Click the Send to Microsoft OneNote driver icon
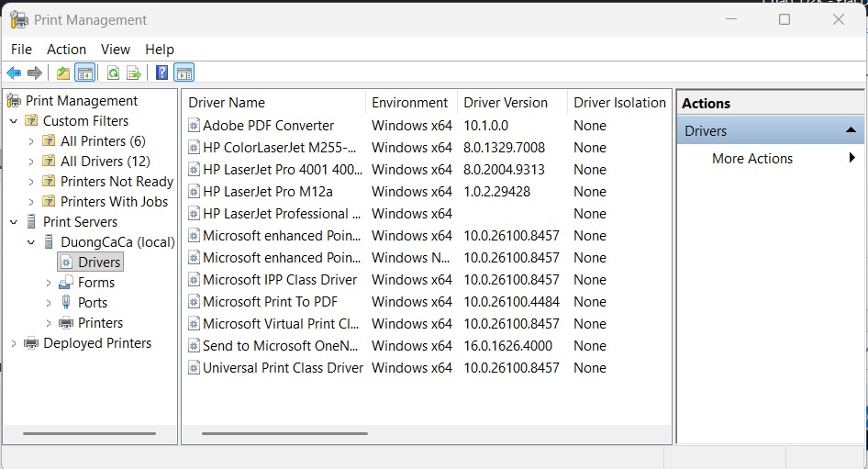 click(194, 346)
